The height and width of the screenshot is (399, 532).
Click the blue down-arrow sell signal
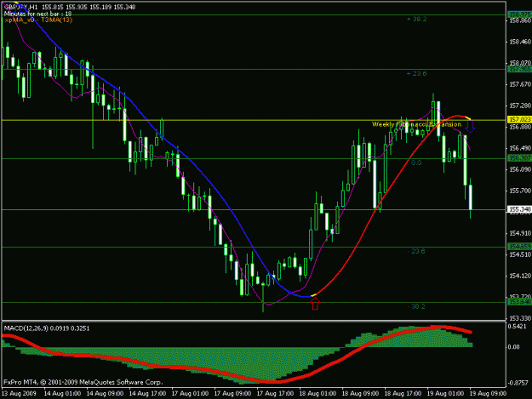pos(470,127)
